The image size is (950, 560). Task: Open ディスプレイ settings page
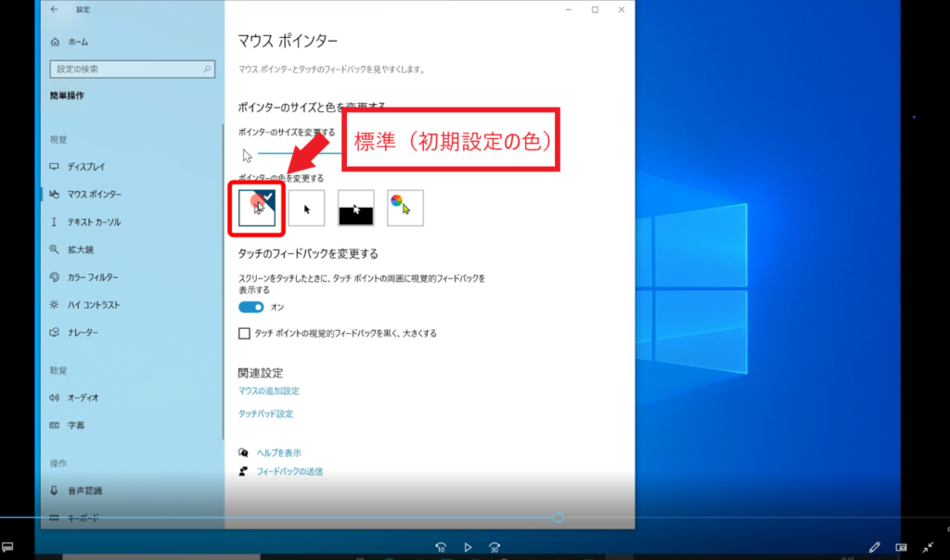pos(85,166)
